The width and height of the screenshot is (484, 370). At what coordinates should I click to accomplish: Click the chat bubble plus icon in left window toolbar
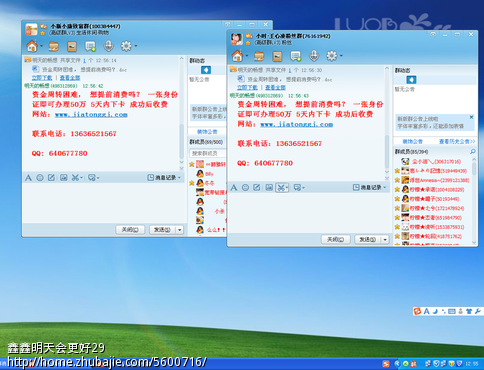(x=90, y=46)
